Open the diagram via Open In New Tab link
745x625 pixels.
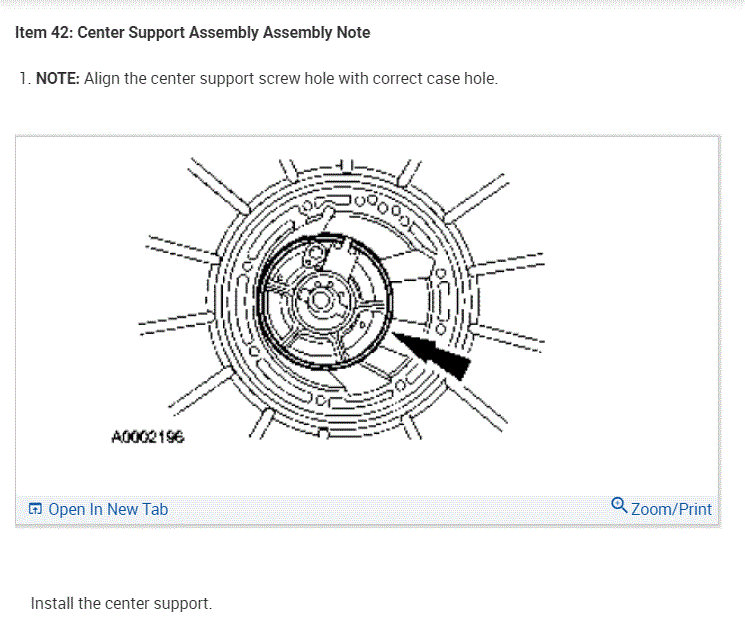coord(108,510)
